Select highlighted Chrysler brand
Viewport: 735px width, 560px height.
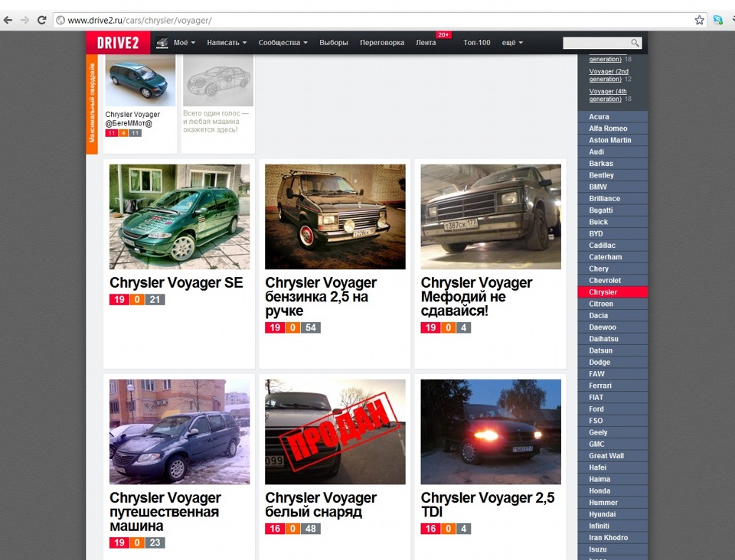coord(612,292)
